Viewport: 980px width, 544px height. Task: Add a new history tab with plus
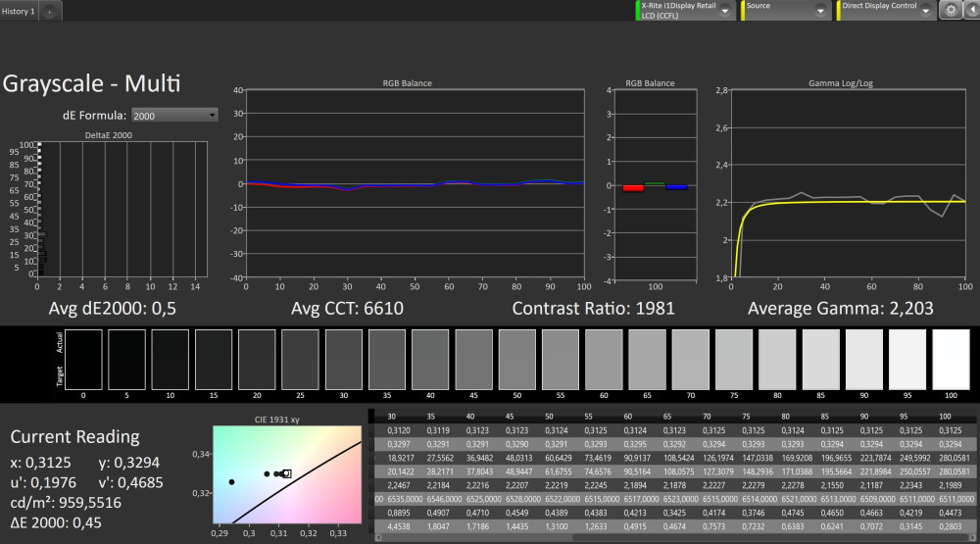[49, 11]
